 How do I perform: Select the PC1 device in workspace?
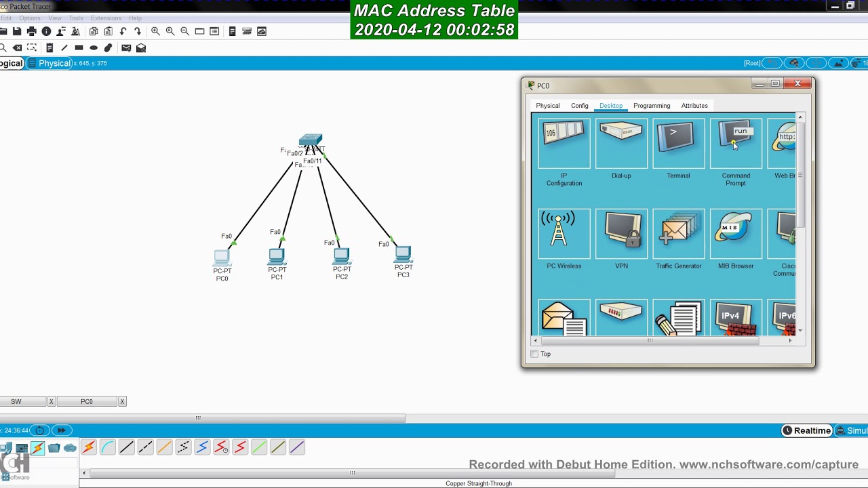(x=277, y=257)
